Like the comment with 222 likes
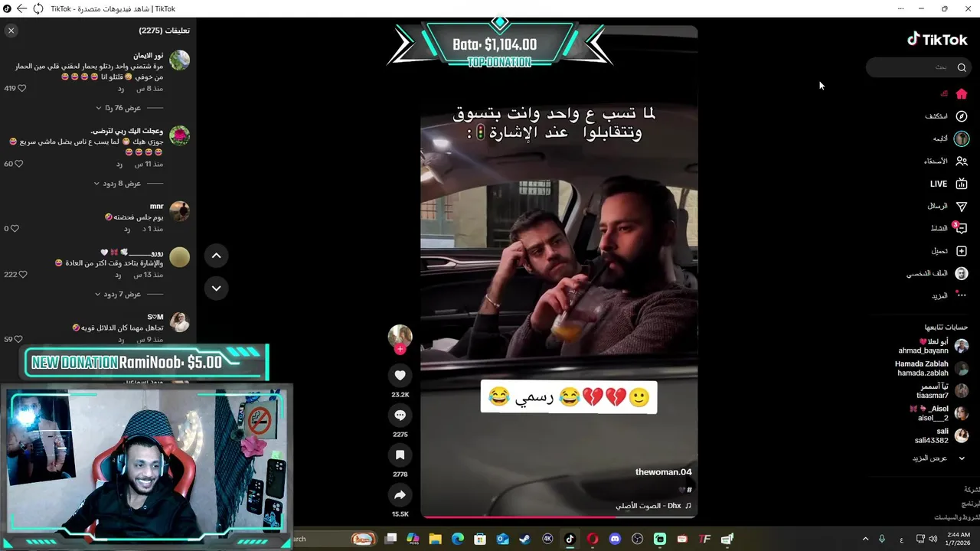Viewport: 980px width, 551px height. click(22, 275)
